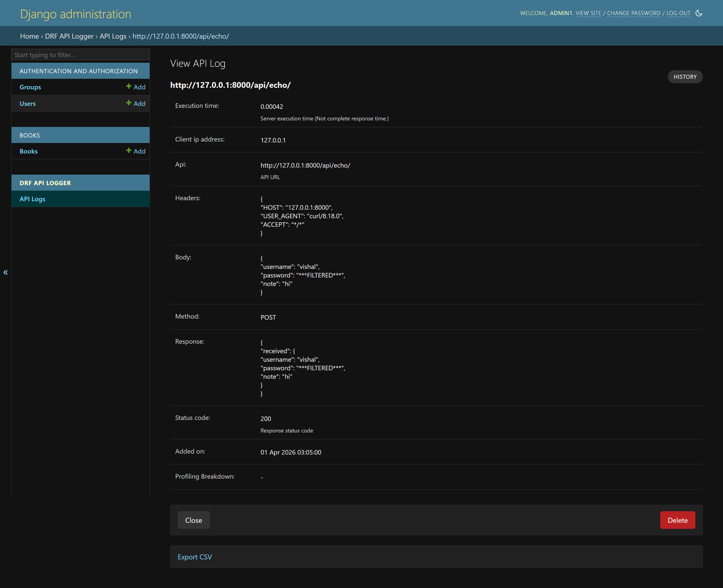Click the "ACCEPT": "*/*" header line
The image size is (723, 588).
coord(282,225)
